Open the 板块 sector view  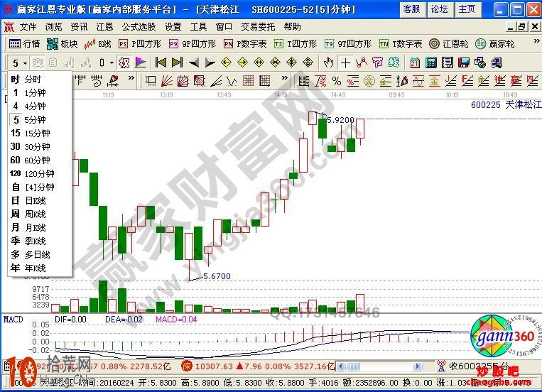[x=63, y=44]
